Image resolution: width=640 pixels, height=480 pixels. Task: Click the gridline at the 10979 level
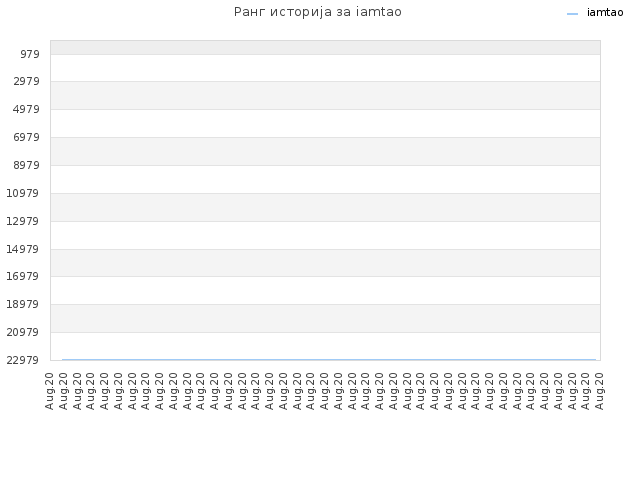(325, 193)
